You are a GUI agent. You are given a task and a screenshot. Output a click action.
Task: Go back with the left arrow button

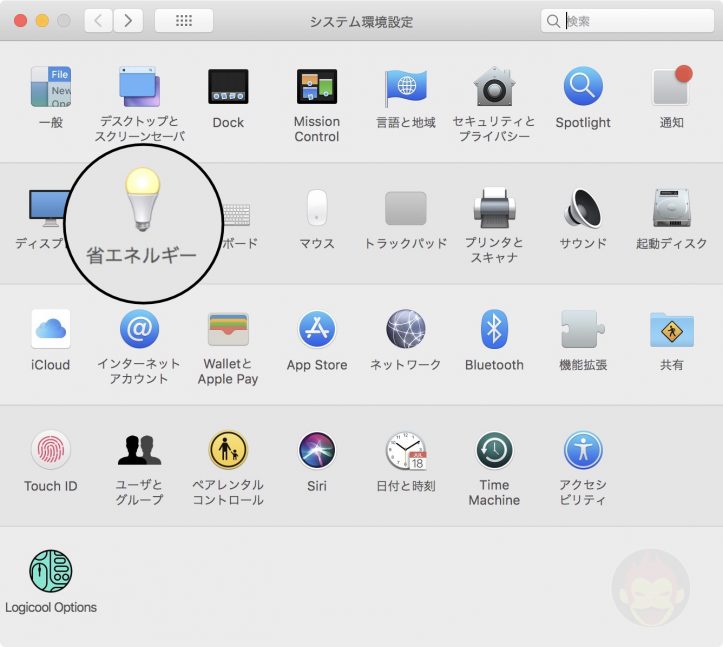(98, 20)
